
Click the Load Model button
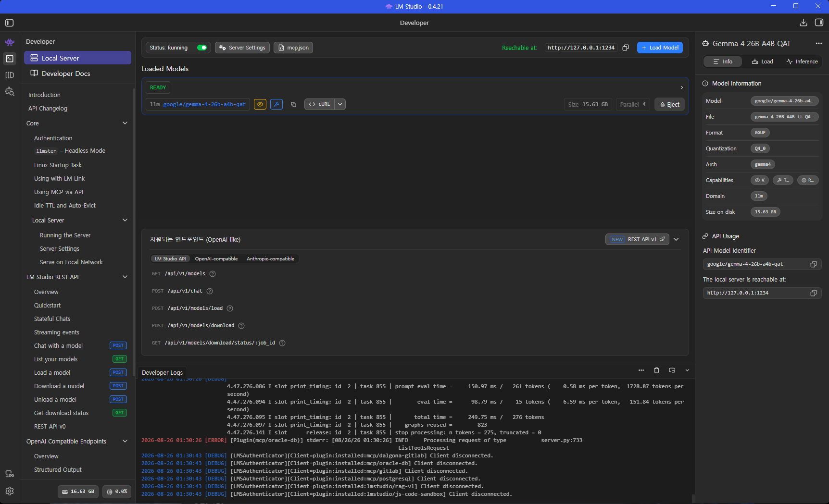(x=660, y=48)
